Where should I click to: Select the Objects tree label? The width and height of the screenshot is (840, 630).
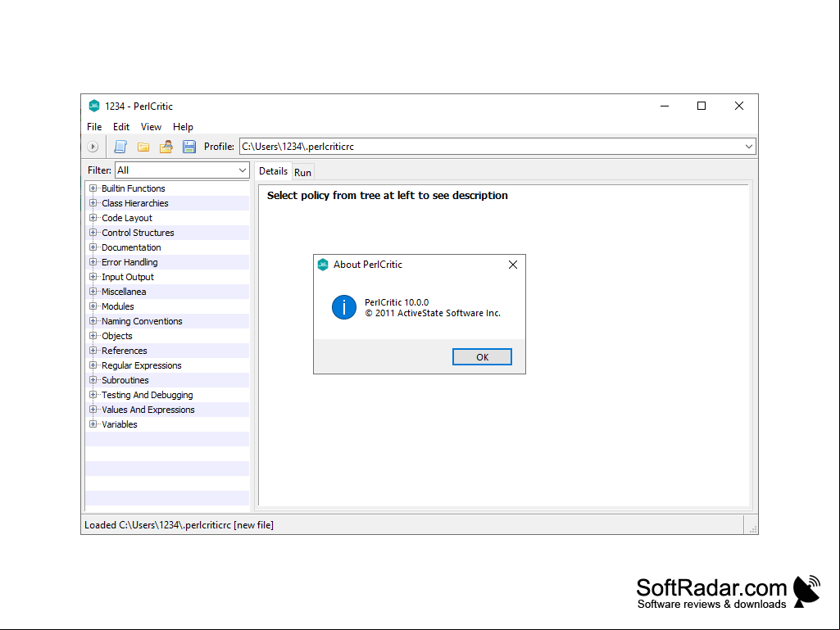click(x=117, y=336)
